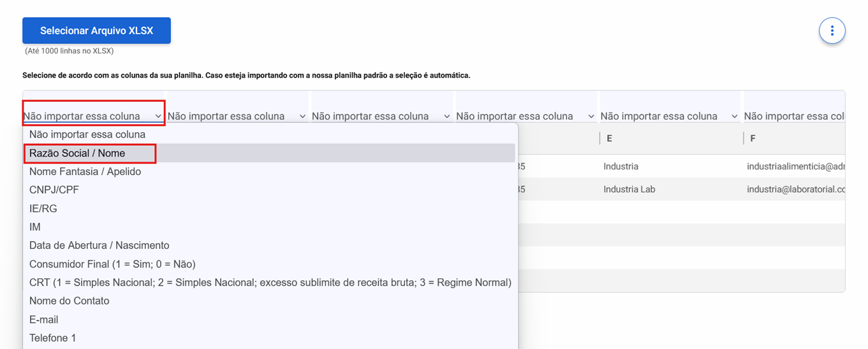
Task: Click the industriaalimenticia email cell
Action: click(x=795, y=166)
